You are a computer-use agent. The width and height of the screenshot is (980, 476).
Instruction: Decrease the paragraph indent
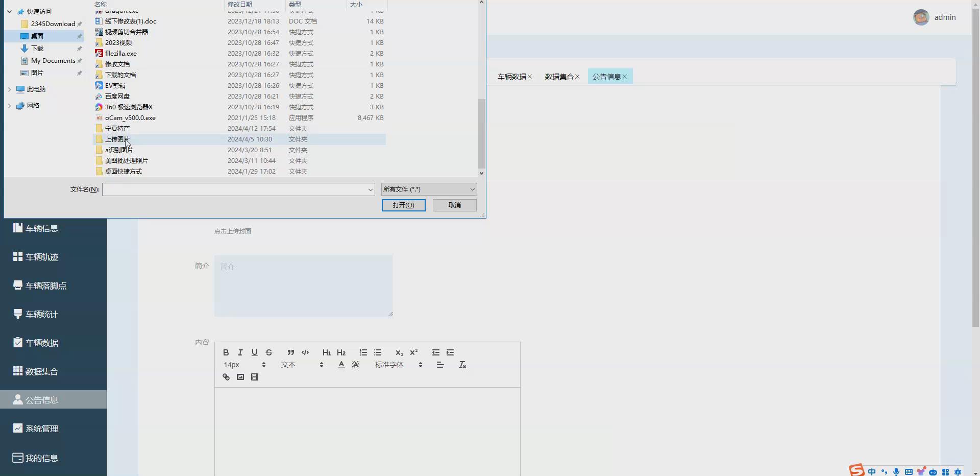[435, 352]
